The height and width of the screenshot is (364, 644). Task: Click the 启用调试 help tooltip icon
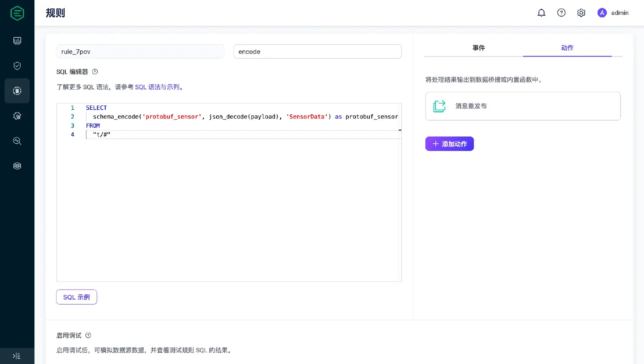click(88, 336)
